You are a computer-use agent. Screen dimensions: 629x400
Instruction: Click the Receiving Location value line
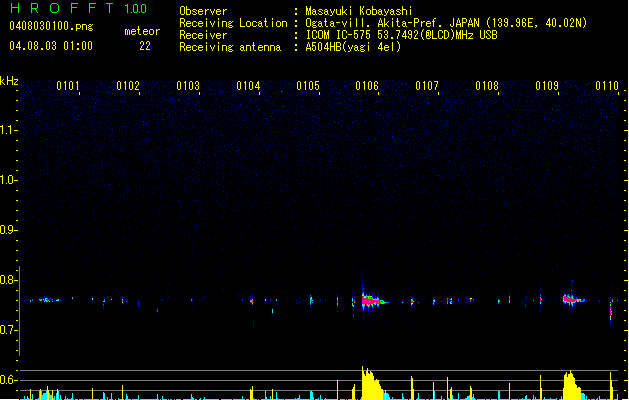[446, 23]
